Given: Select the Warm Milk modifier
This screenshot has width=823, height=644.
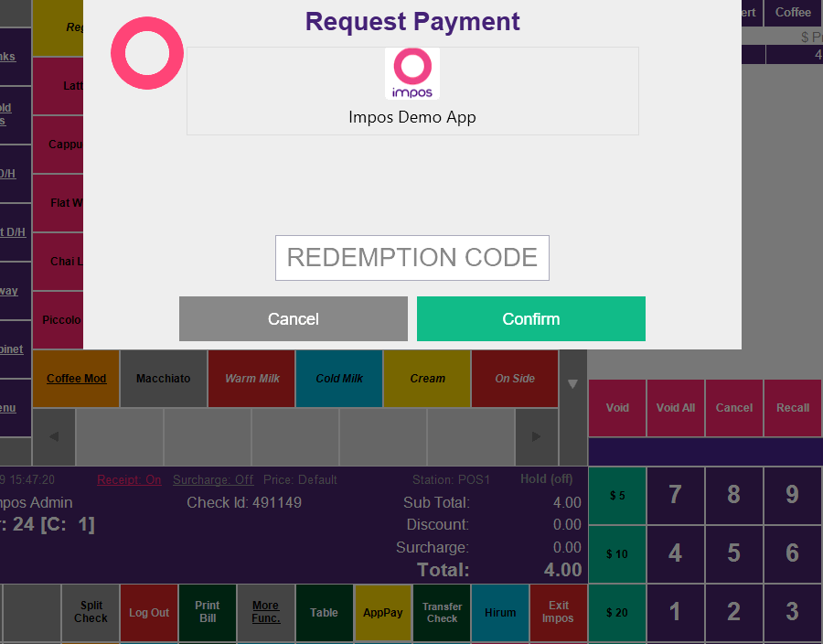Looking at the screenshot, I should 252,379.
